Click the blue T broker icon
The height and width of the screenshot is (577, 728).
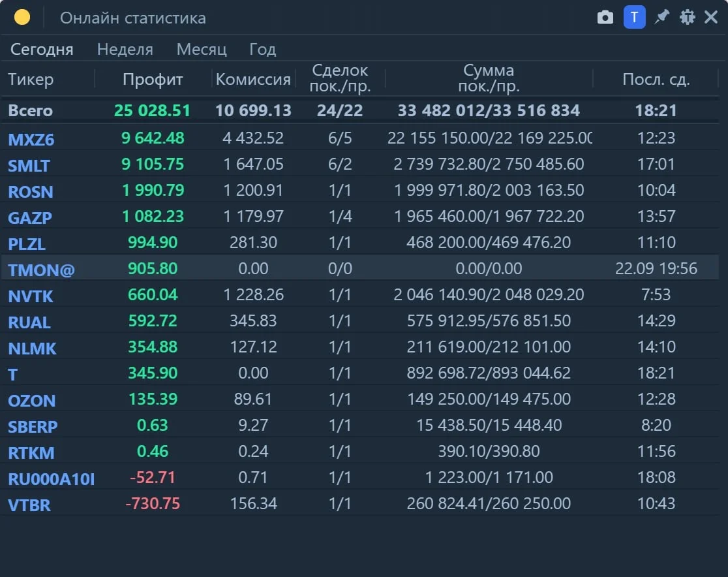coord(634,18)
